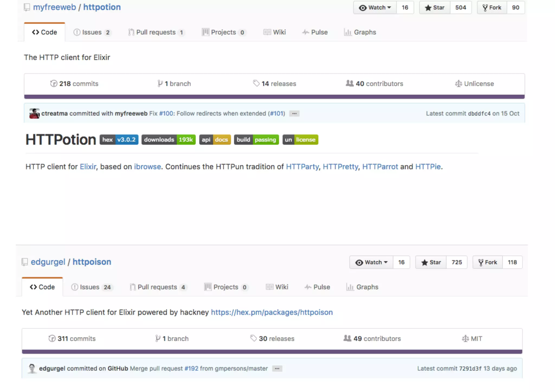This screenshot has width=555, height=392.
Task: Open Elixir link in README
Action: [88, 167]
